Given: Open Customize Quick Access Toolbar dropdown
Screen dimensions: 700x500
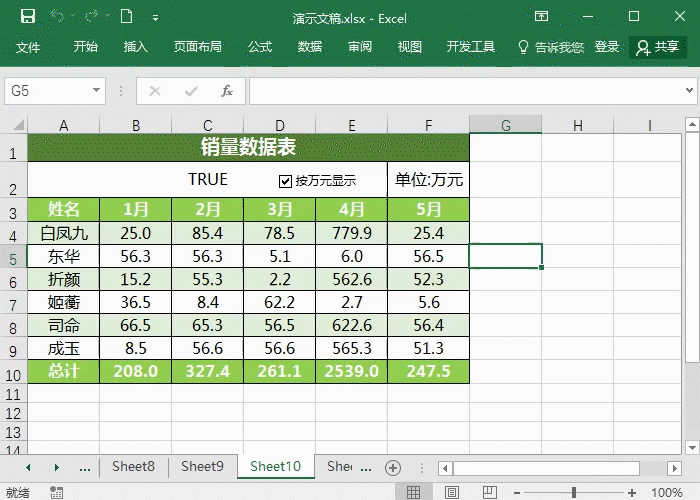Looking at the screenshot, I should click(x=155, y=18).
